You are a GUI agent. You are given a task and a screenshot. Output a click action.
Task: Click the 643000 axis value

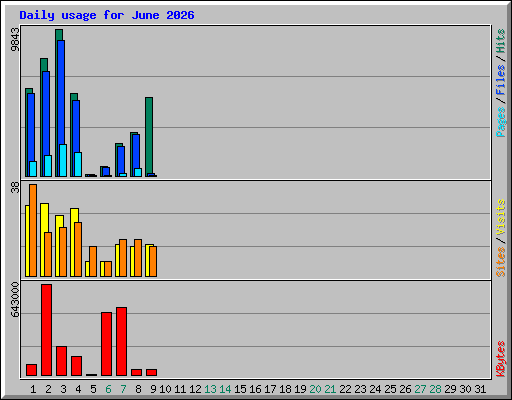tap(15, 299)
